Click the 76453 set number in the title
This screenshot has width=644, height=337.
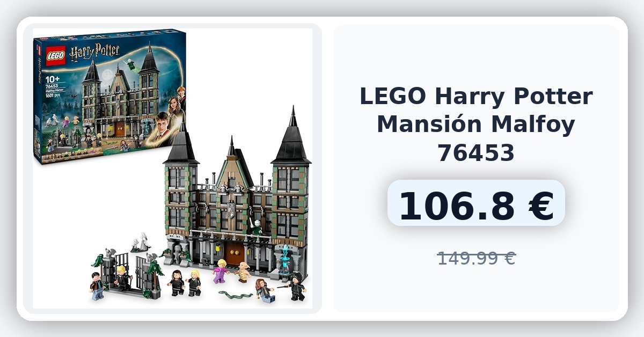(476, 153)
